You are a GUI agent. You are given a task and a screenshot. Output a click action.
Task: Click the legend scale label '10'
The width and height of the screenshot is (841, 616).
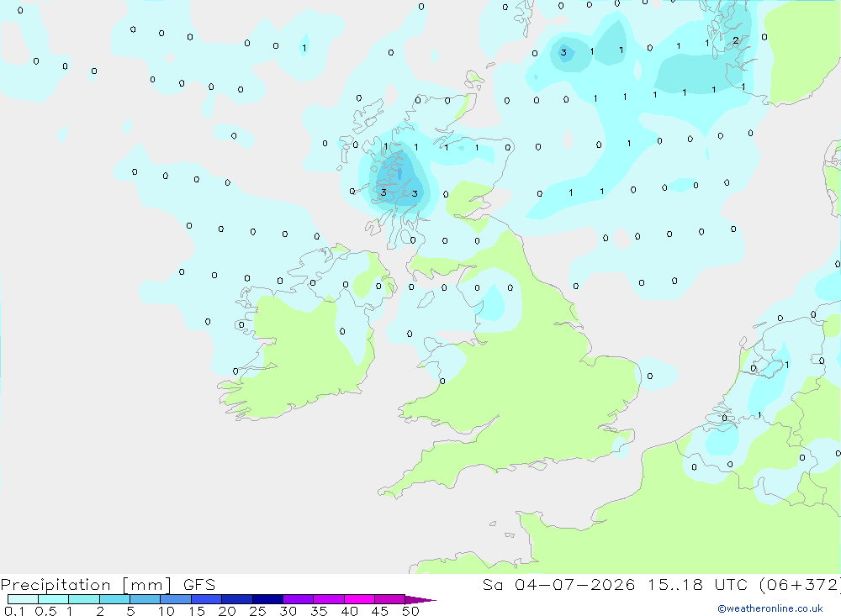pyautogui.click(x=167, y=611)
